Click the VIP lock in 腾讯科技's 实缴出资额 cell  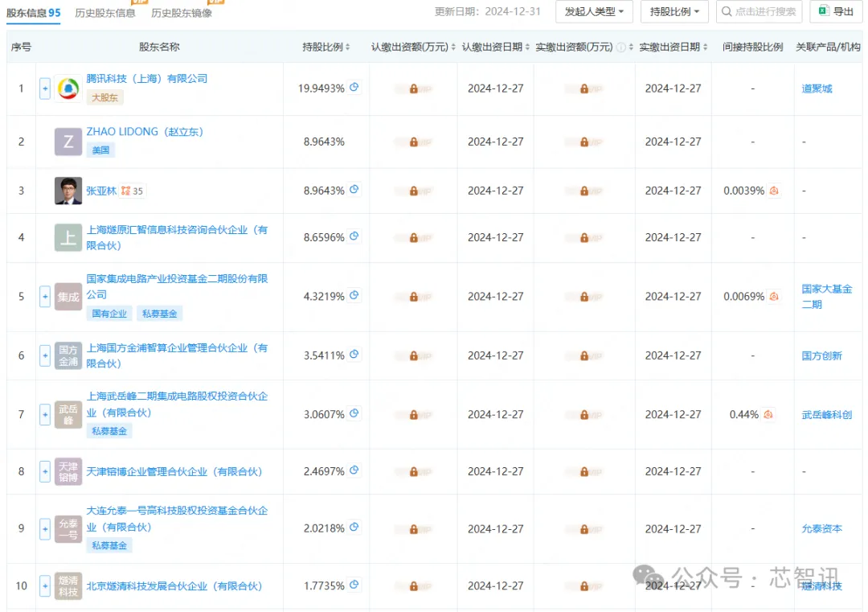(584, 88)
